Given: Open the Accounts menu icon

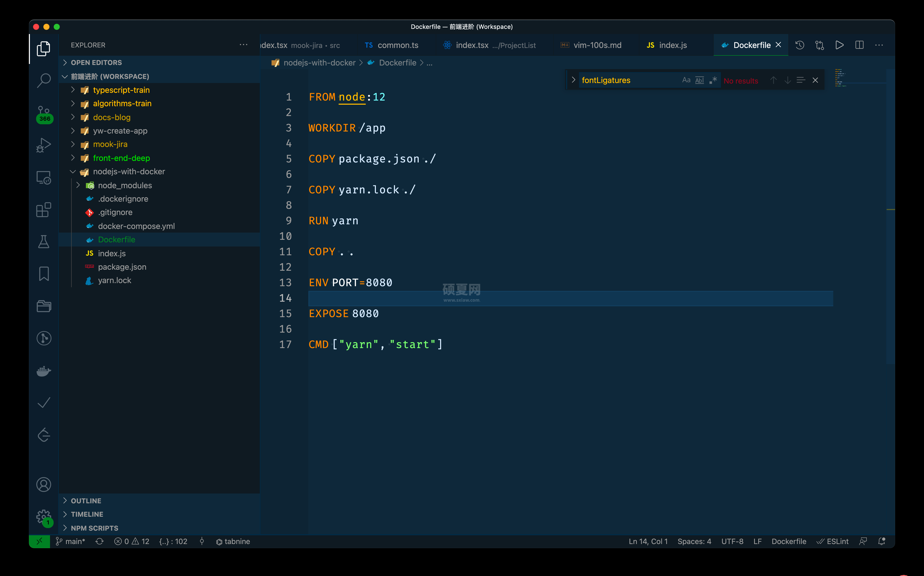Looking at the screenshot, I should (43, 484).
